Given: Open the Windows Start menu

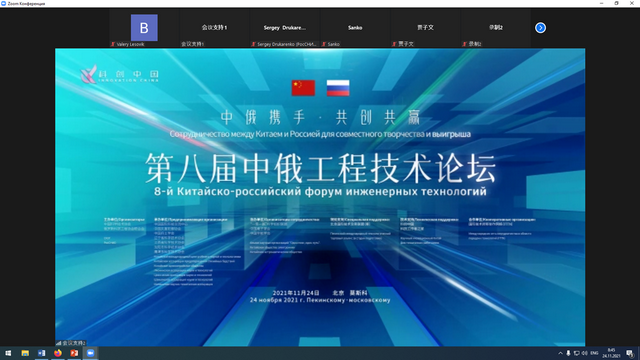Looking at the screenshot, I should pos(8,353).
